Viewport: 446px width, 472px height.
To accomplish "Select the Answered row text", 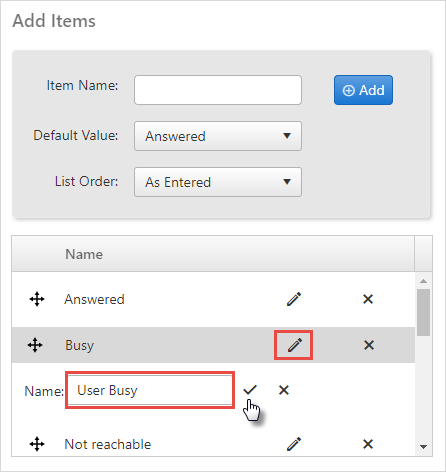I will pos(94,299).
